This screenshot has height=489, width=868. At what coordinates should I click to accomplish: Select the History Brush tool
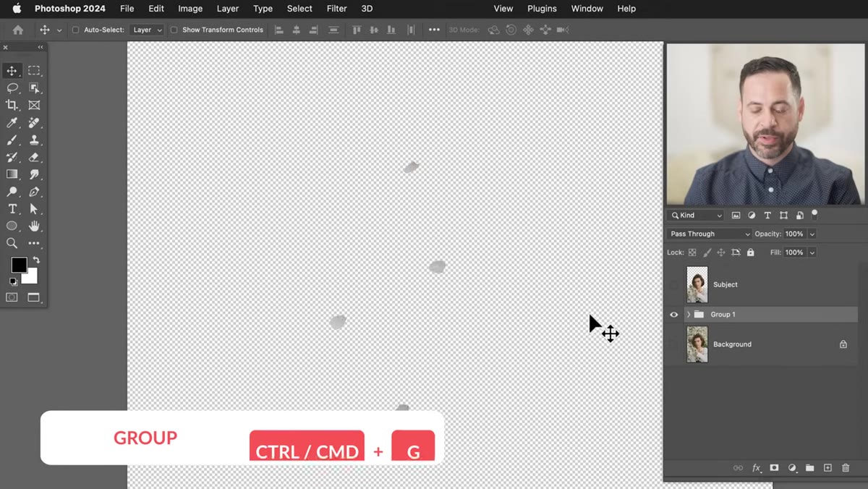pyautogui.click(x=12, y=157)
